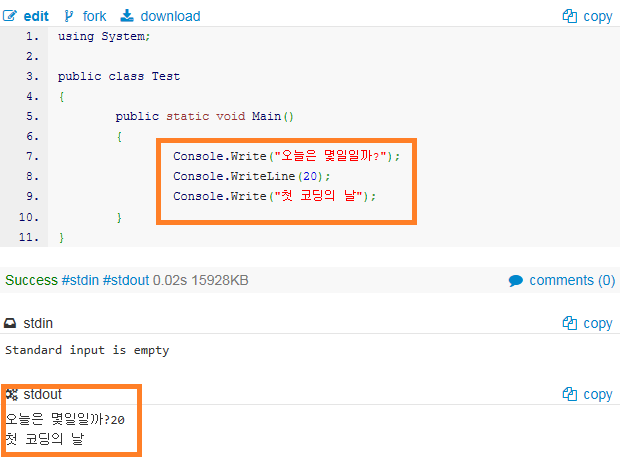Click line number 11 in gutter

[x=28, y=237]
